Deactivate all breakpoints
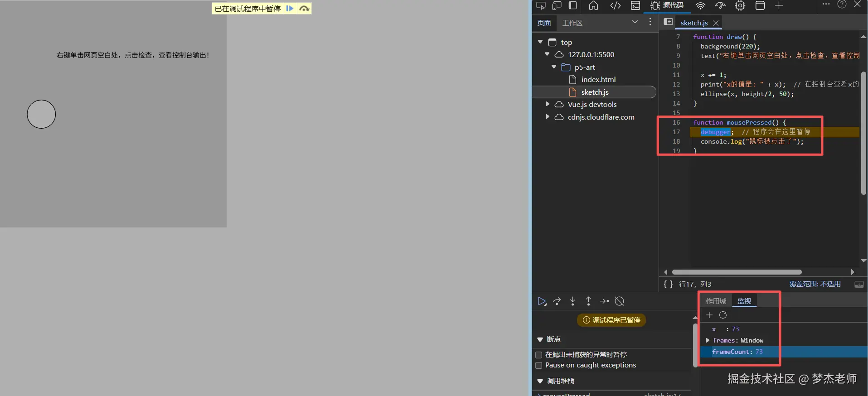Image resolution: width=868 pixels, height=396 pixels. (620, 301)
